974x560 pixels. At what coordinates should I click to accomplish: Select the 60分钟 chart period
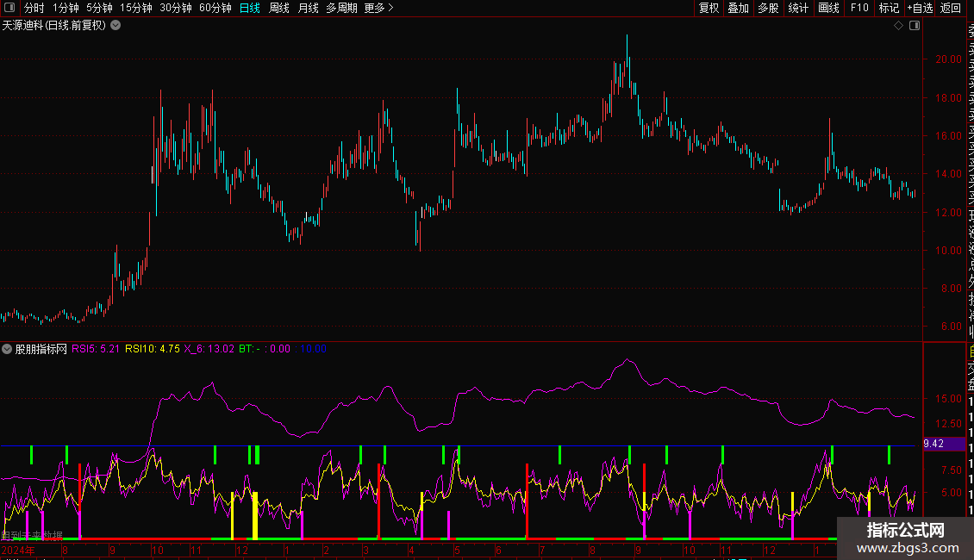(x=215, y=8)
